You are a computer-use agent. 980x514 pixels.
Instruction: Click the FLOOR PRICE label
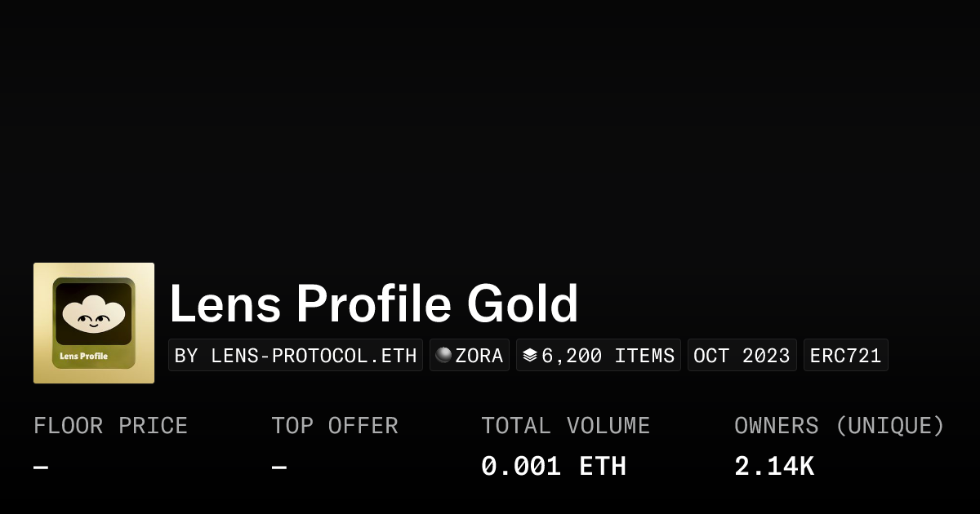click(110, 426)
